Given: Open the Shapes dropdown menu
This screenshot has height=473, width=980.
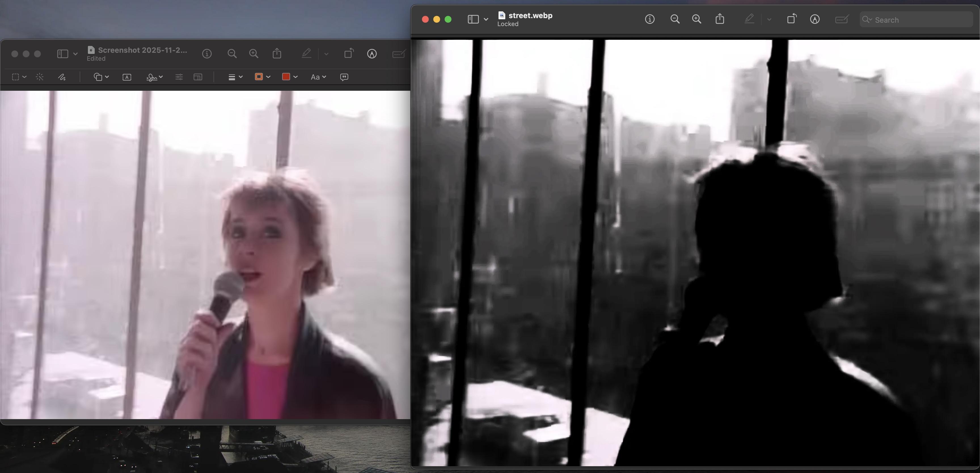Looking at the screenshot, I should point(101,77).
